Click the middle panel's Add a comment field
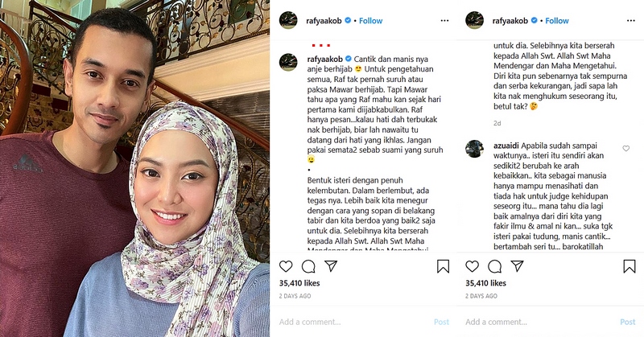 pyautogui.click(x=355, y=322)
